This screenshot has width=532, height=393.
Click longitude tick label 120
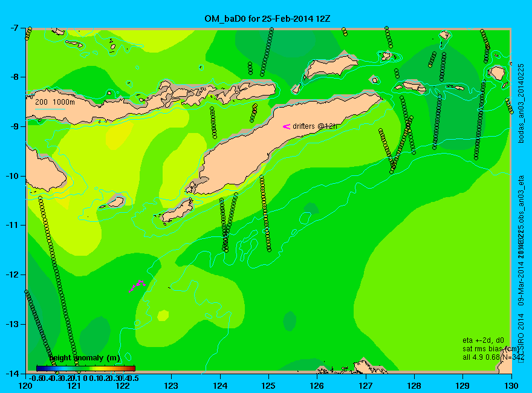25,386
